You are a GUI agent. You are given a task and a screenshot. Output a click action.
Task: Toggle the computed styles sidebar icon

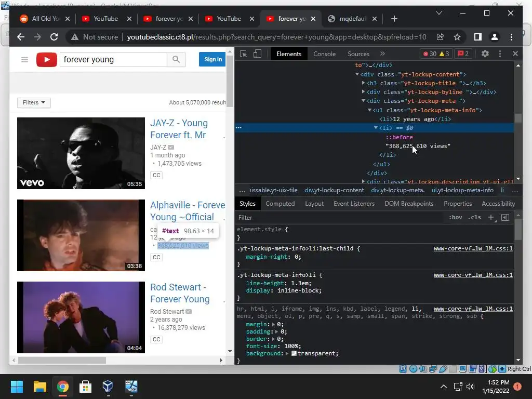coord(505,218)
